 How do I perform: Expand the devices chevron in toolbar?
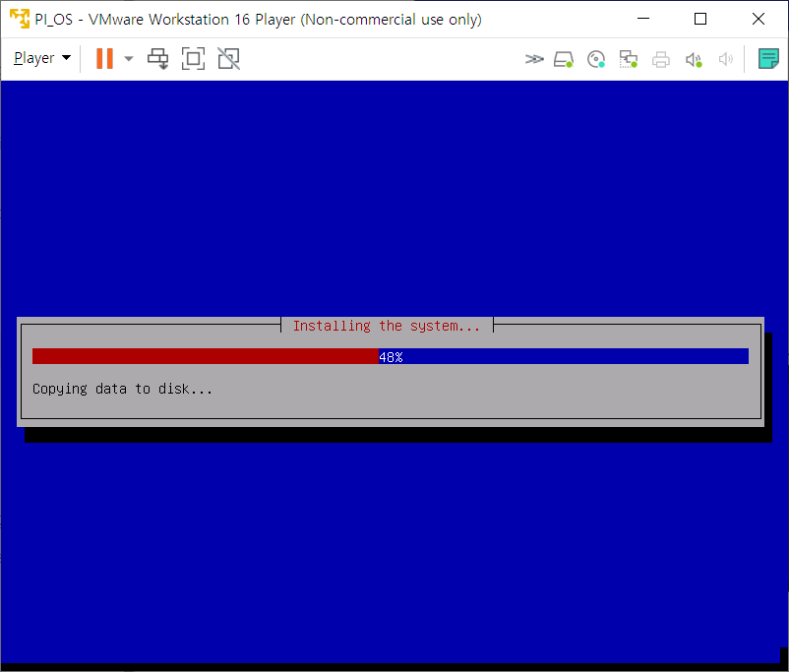pos(533,59)
